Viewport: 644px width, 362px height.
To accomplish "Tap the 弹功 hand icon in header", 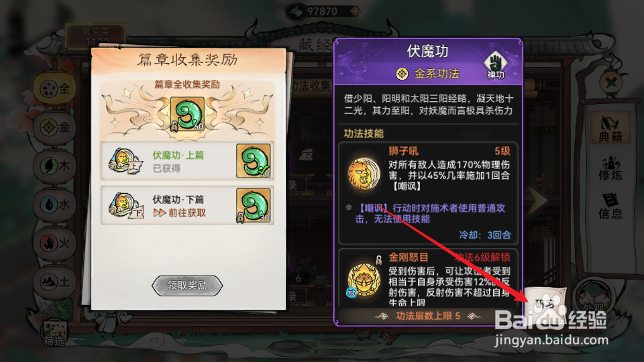I will pyautogui.click(x=495, y=65).
